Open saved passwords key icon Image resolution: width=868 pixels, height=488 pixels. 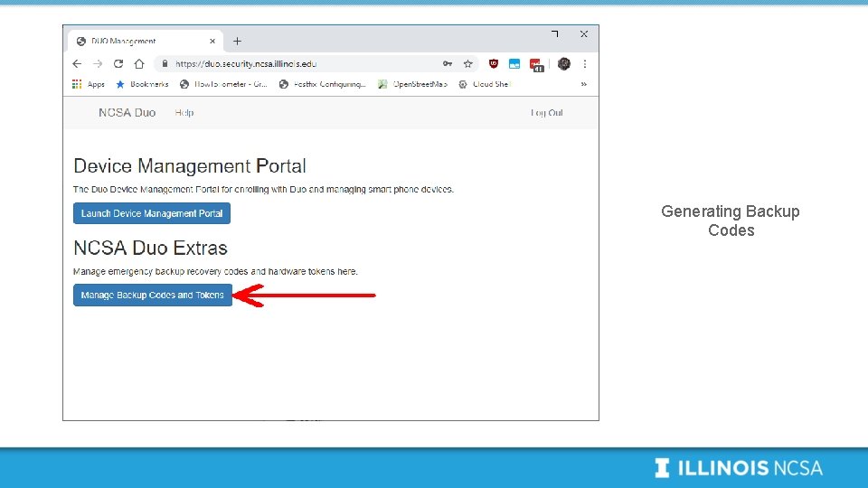point(448,63)
